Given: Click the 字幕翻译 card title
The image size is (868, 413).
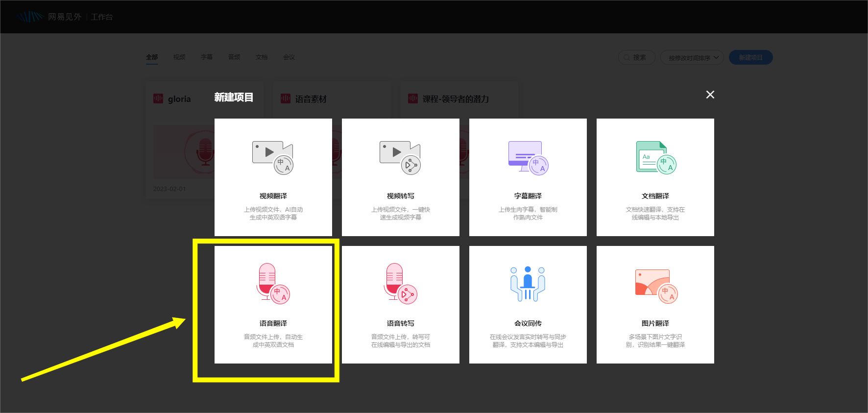Looking at the screenshot, I should (528, 196).
